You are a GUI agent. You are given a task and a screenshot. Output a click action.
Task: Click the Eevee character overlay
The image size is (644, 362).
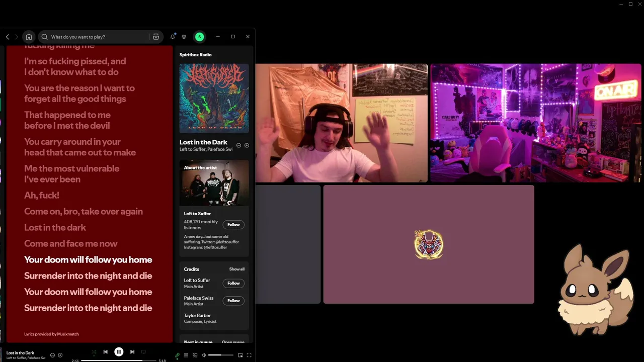point(595,289)
